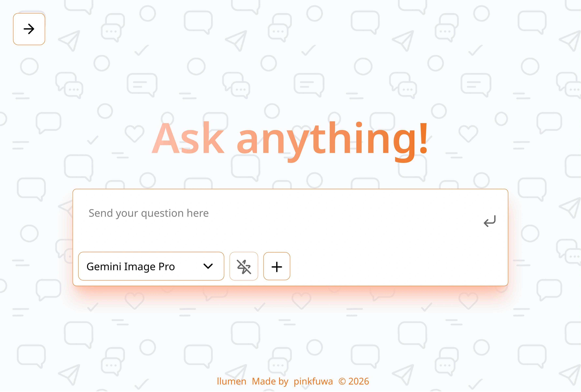
Task: Click the word anything! in the heading
Action: [332, 140]
